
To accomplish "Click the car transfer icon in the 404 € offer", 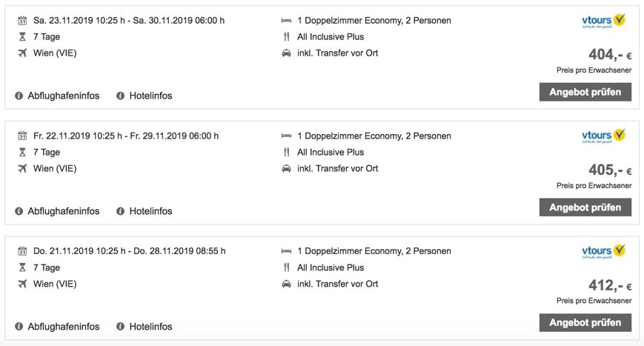I will click(286, 53).
